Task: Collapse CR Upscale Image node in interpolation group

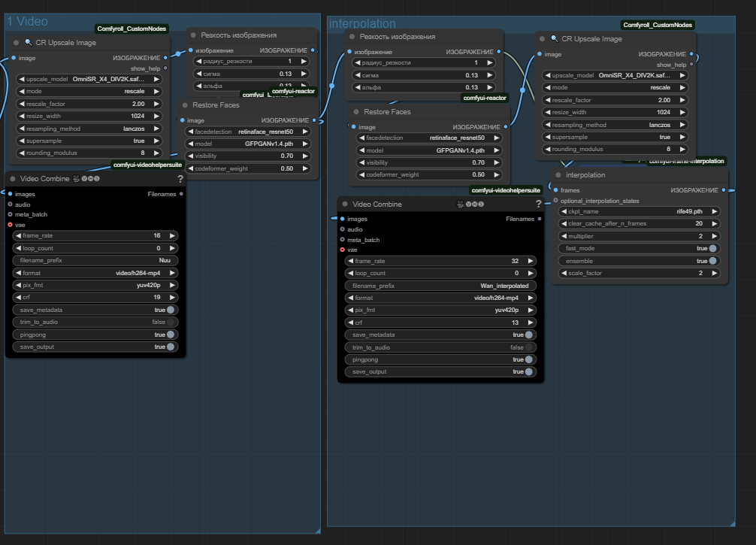Action: [542, 38]
